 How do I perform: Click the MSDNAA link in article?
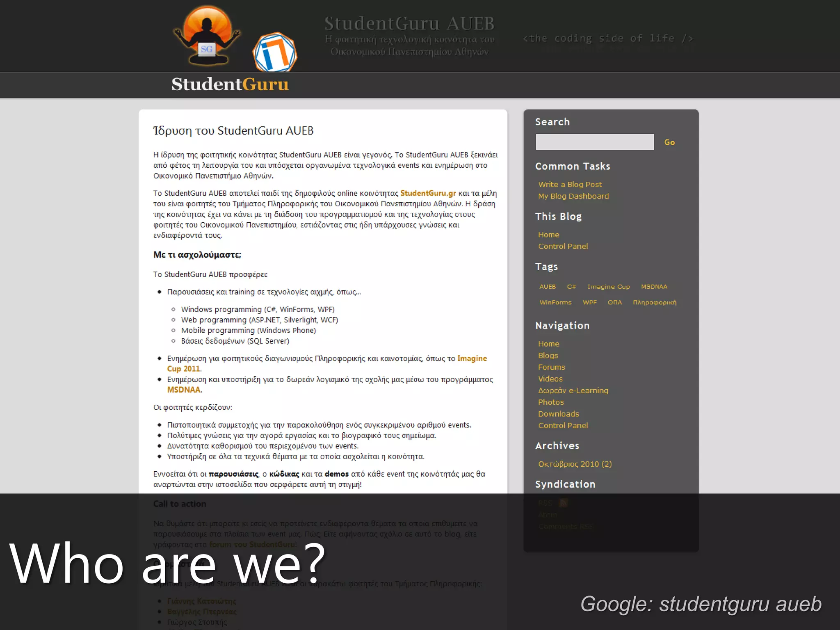(183, 390)
